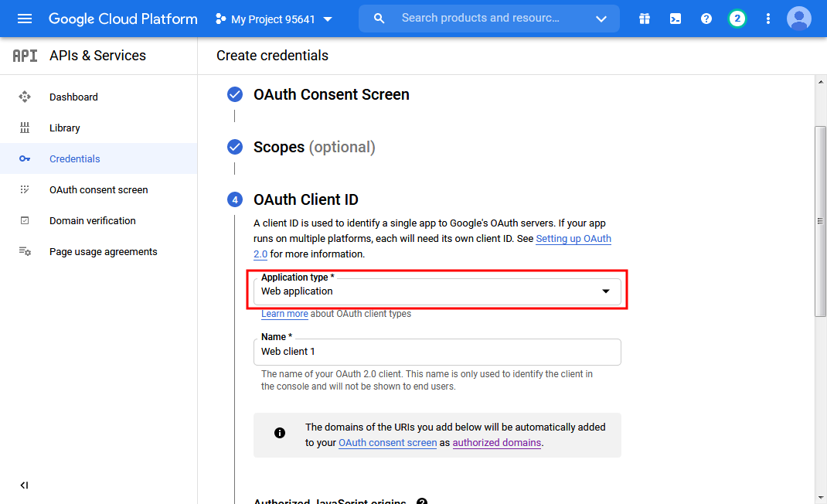Click the Scopes step checkmark icon

coord(235,147)
